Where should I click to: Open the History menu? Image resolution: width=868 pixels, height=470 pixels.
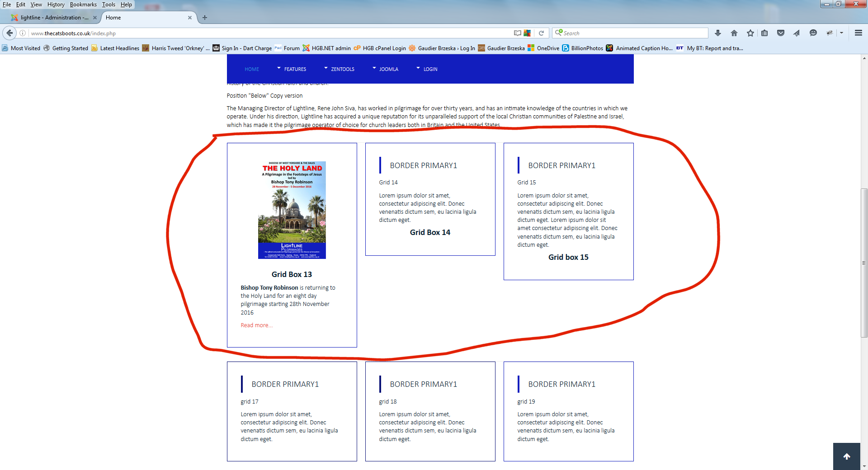pyautogui.click(x=56, y=5)
